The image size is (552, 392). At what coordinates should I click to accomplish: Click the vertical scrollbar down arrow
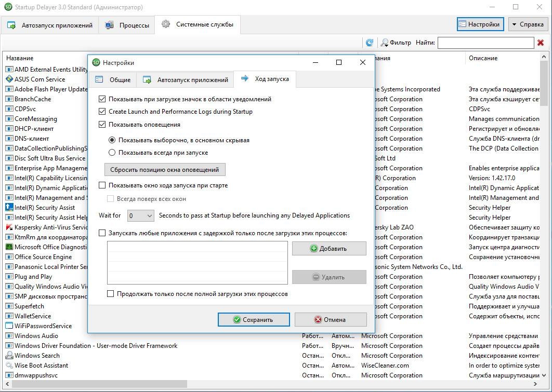(544, 375)
